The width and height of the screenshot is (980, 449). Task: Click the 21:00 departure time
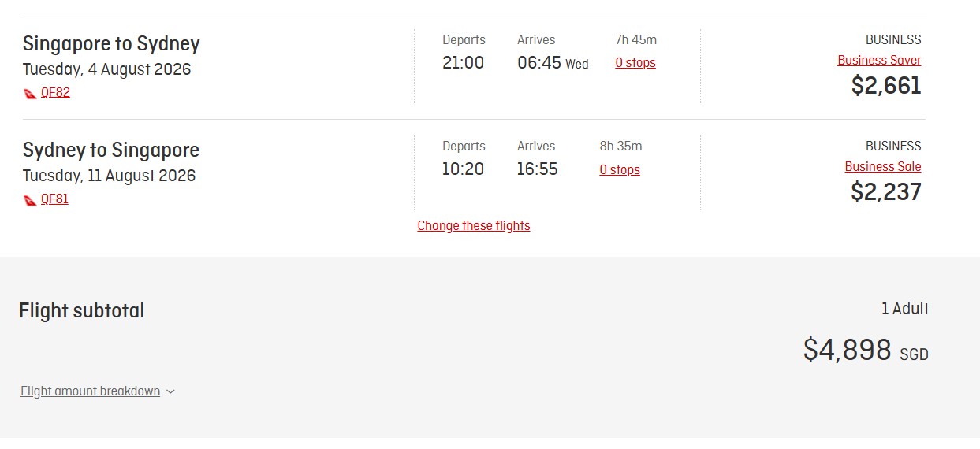pos(463,63)
